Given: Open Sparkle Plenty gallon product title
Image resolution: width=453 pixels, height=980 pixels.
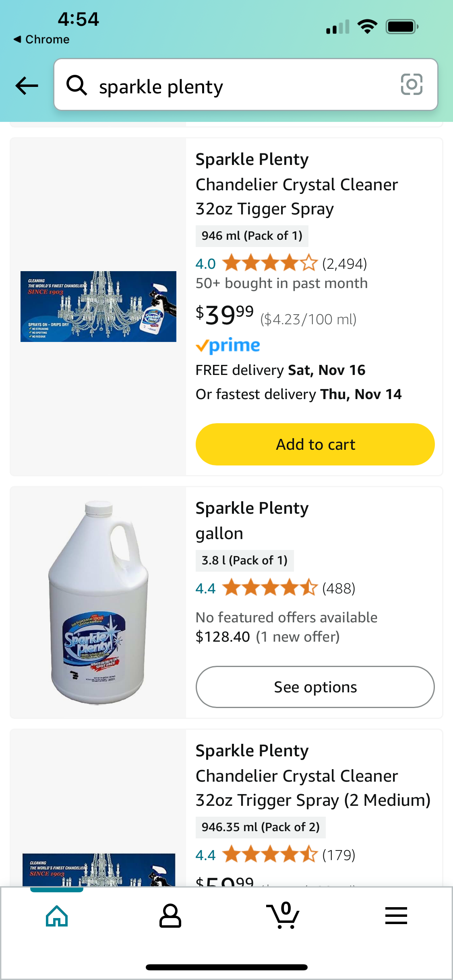Looking at the screenshot, I should (252, 521).
